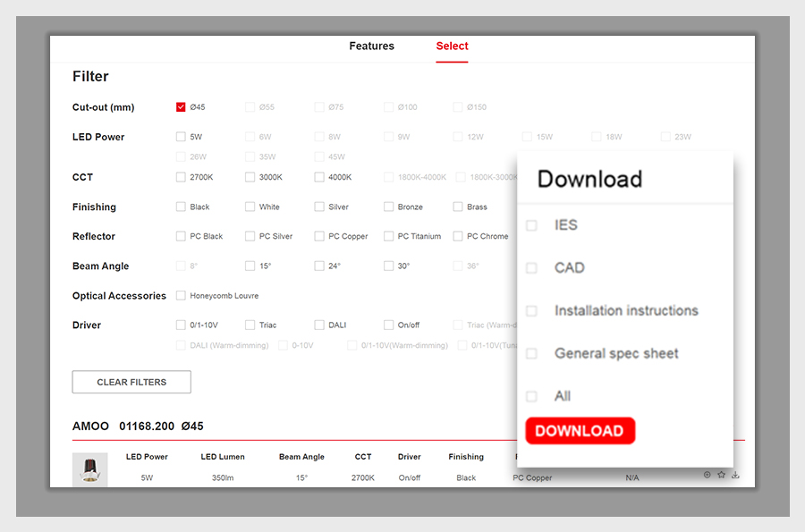Tick the 3000K CCT checkbox
The image size is (805, 532).
tap(250, 177)
